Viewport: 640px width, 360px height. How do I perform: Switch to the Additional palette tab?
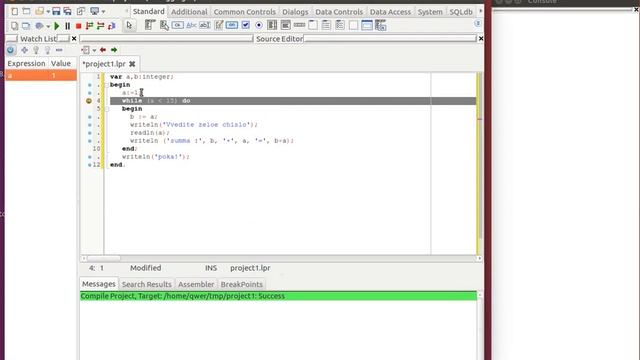(x=189, y=12)
